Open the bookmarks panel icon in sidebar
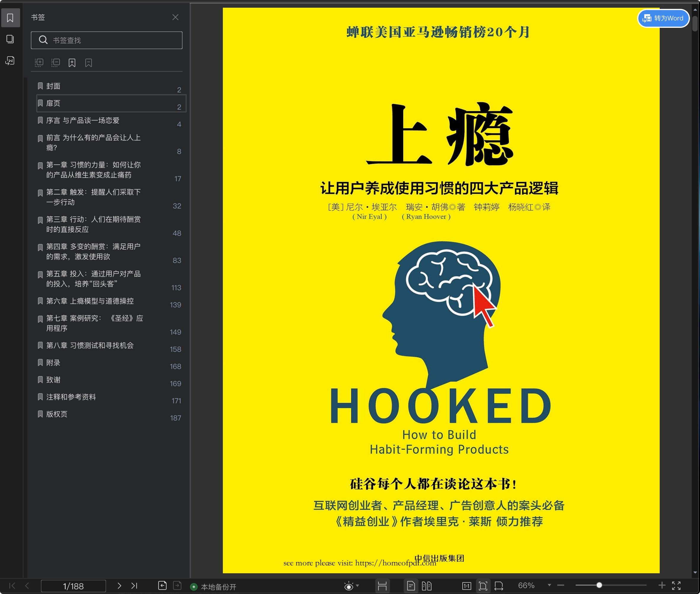This screenshot has width=700, height=594. pos(10,18)
